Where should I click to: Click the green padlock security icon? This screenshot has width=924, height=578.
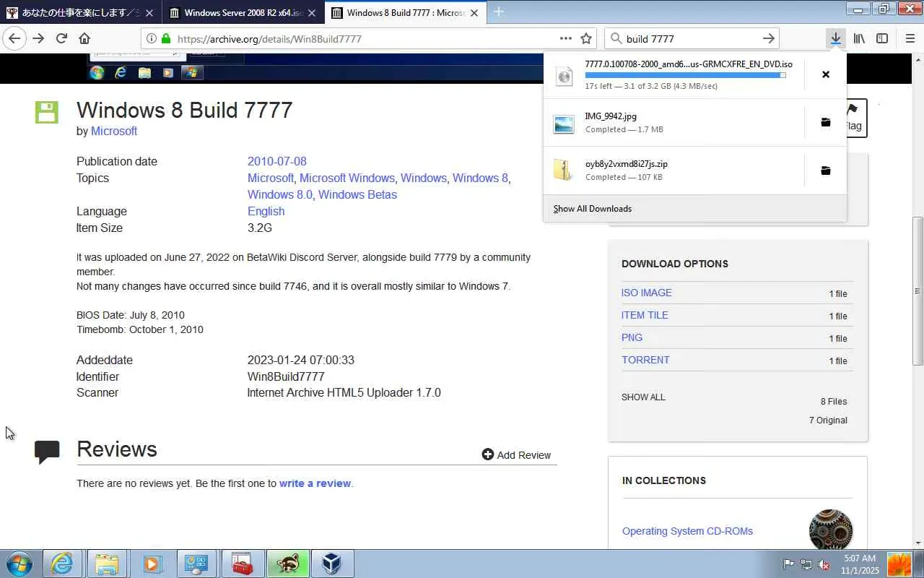166,38
